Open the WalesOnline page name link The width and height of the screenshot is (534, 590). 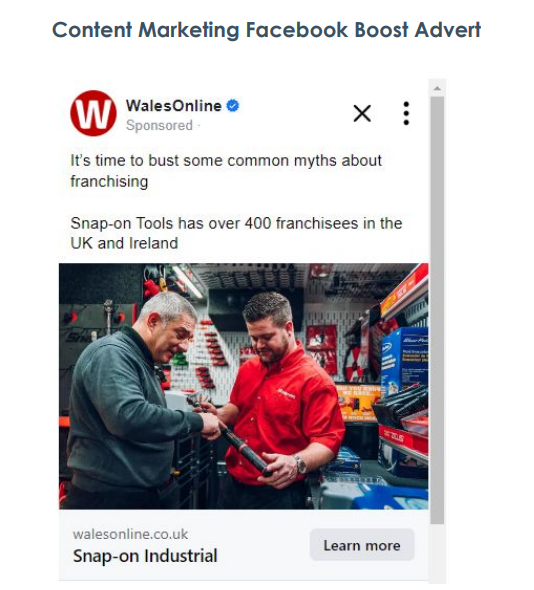[x=173, y=106]
